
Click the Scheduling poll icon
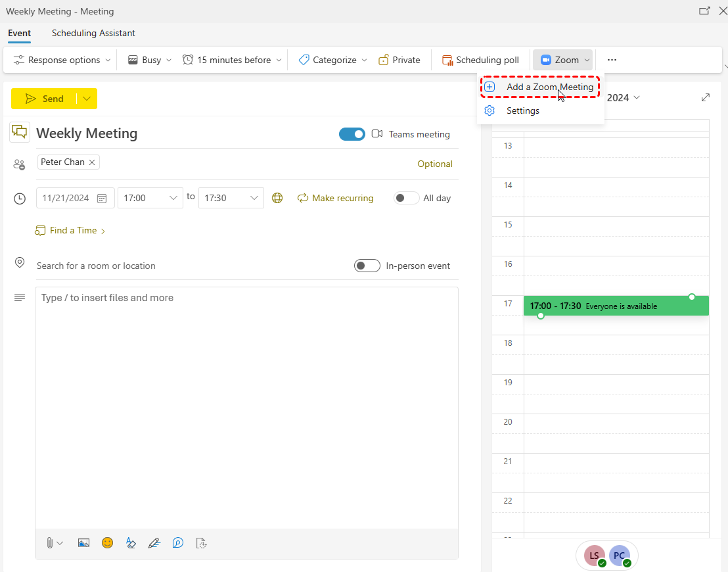pos(447,60)
